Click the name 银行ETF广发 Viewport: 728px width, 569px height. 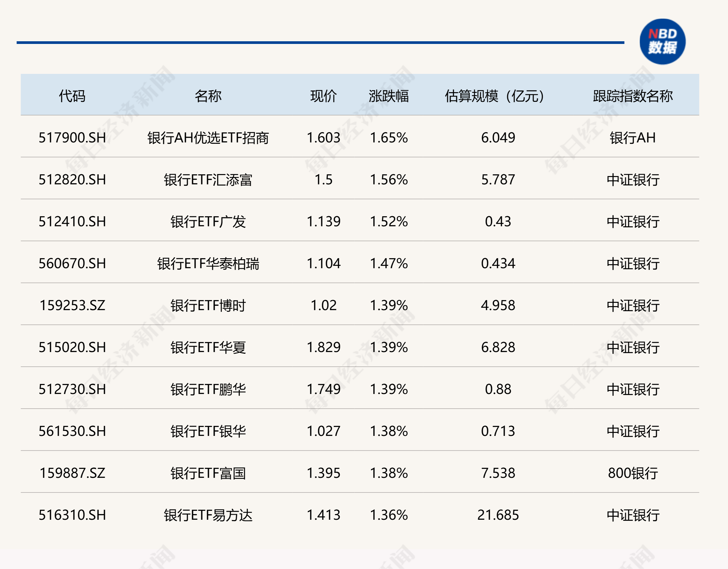tap(208, 222)
